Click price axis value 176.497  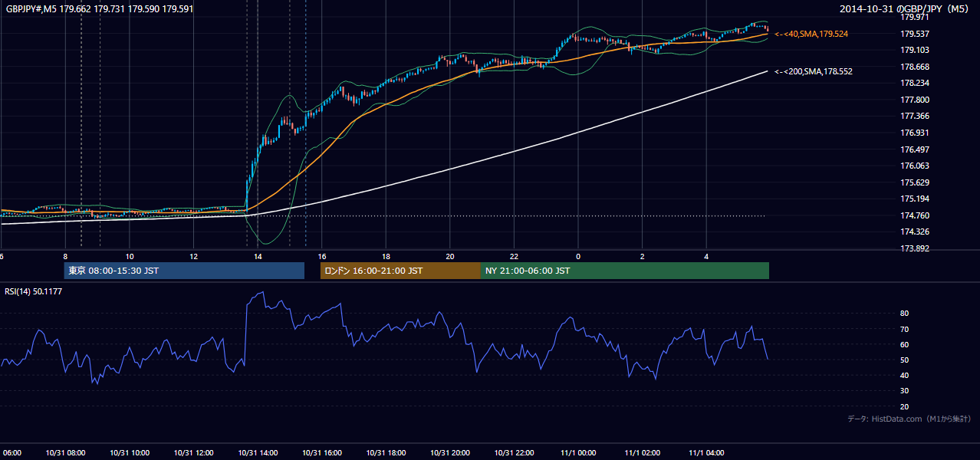click(916, 149)
